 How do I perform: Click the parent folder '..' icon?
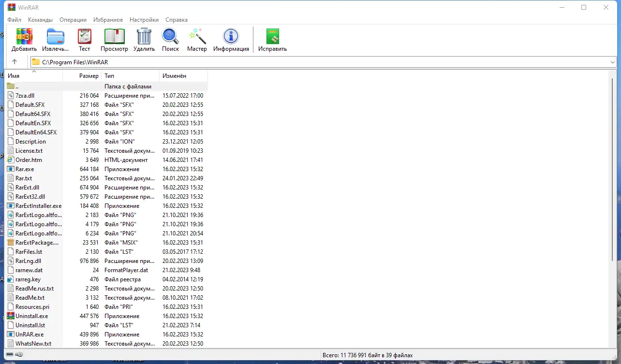tap(11, 87)
